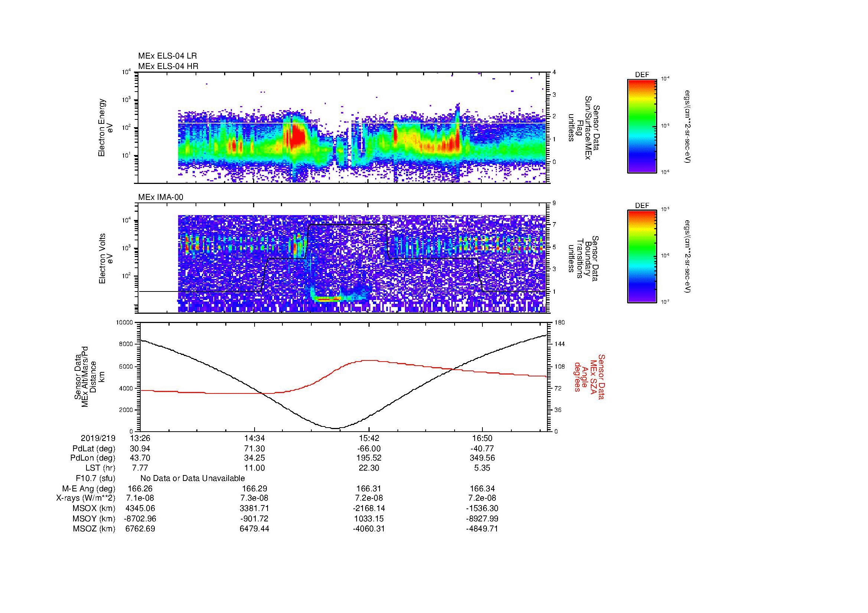The width and height of the screenshot is (868, 613).
Task: Click the time tick '14:34'
Action: pyautogui.click(x=255, y=438)
